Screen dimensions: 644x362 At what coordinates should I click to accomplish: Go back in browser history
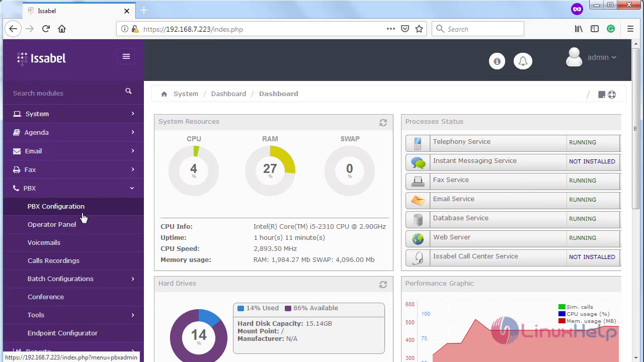(13, 29)
